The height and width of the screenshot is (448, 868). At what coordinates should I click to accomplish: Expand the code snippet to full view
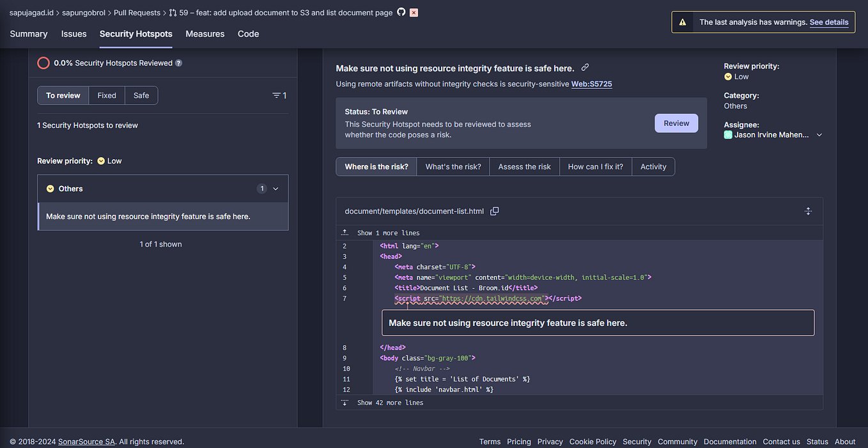pos(808,210)
